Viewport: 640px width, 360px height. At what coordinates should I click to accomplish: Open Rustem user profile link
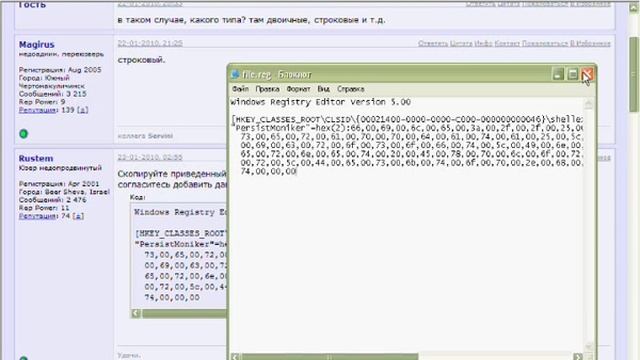coord(36,158)
